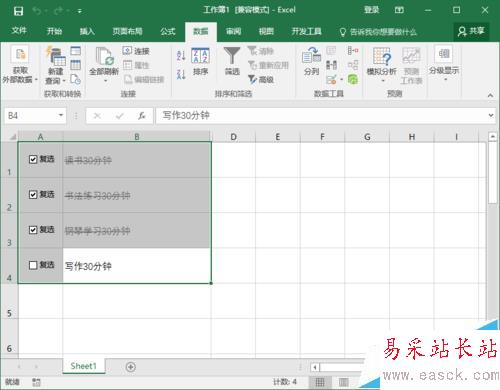This screenshot has height=390, width=500.
Task: Open the 分级显示 (Outline) dropdown
Action: coord(444,63)
